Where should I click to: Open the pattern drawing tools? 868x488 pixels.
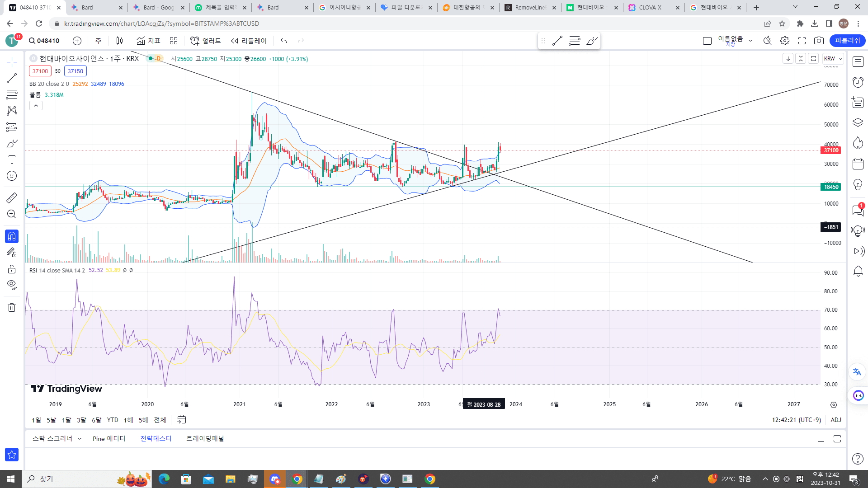(x=12, y=111)
